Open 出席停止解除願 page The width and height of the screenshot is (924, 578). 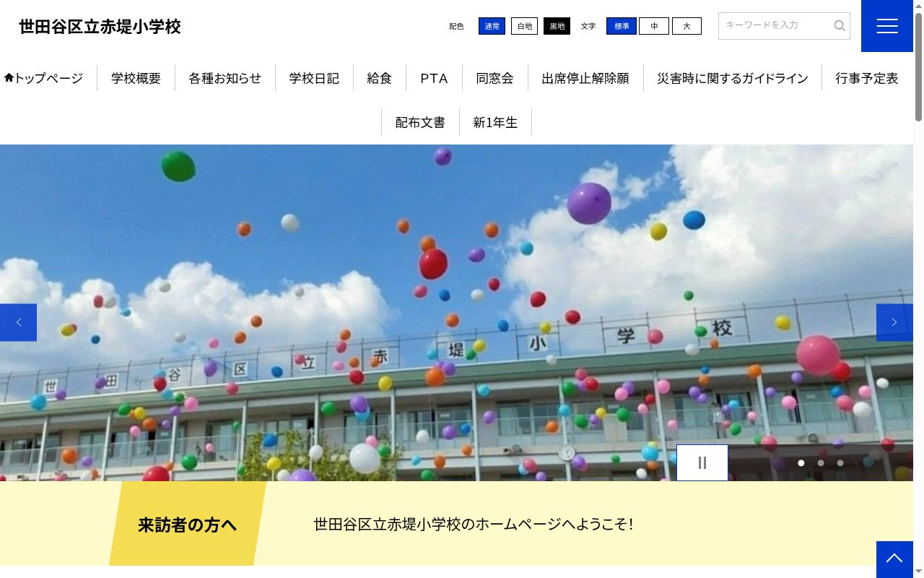tap(585, 78)
